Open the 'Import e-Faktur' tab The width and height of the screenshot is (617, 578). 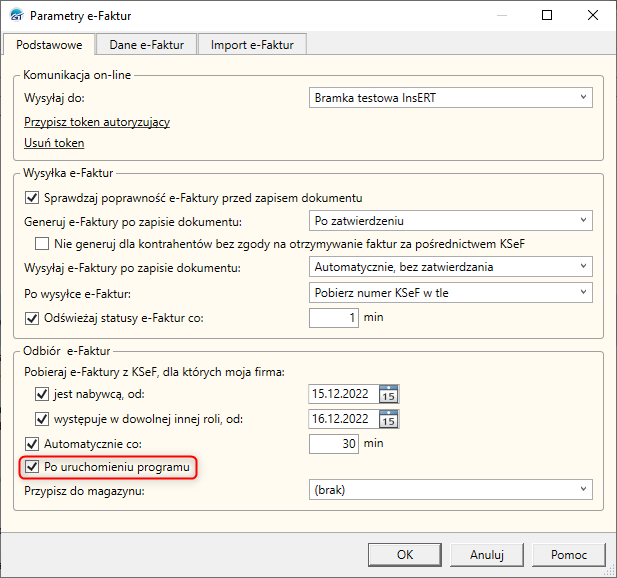click(x=251, y=44)
